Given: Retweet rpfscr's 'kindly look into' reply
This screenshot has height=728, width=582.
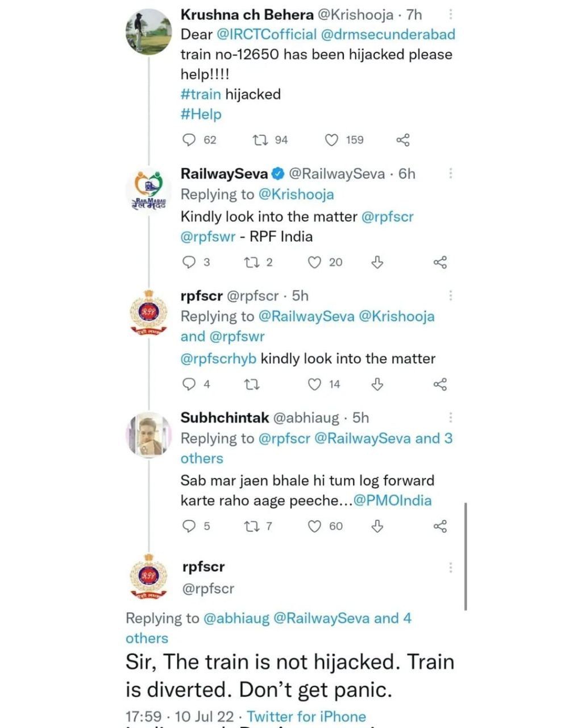Looking at the screenshot, I should tap(251, 384).
